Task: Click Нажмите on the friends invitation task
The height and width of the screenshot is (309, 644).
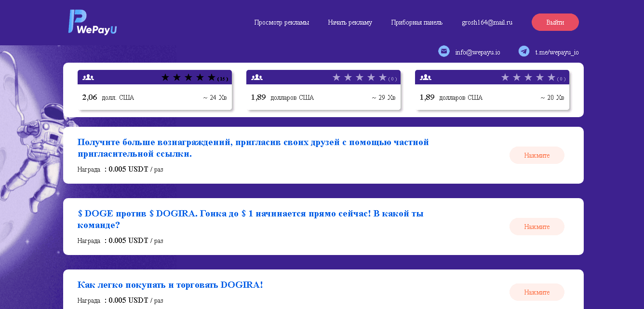Action: coord(537,155)
